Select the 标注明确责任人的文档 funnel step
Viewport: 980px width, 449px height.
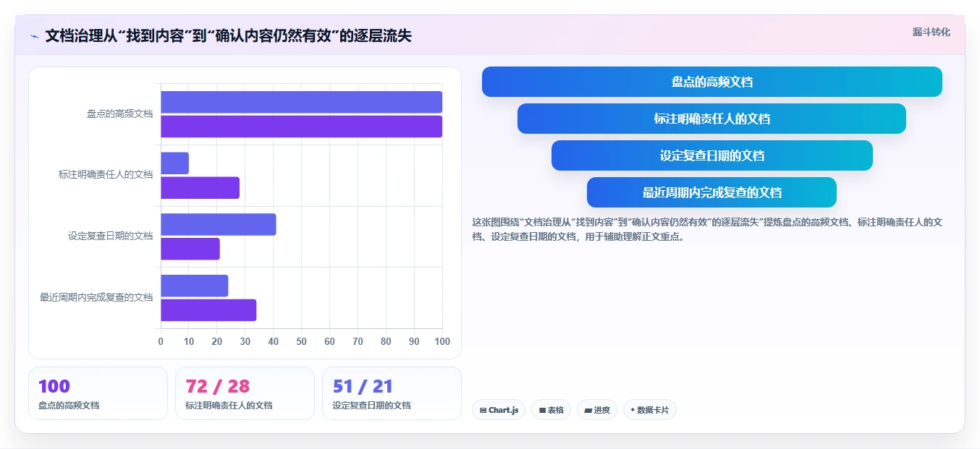point(712,119)
